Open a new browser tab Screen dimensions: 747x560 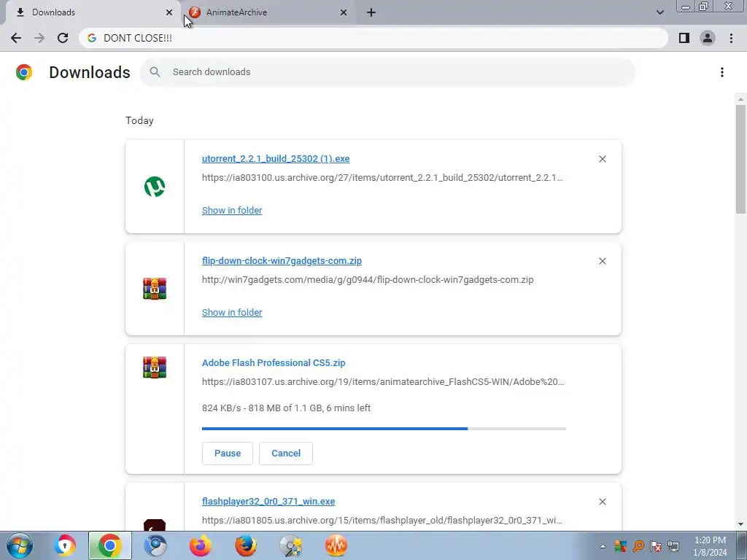[371, 13]
